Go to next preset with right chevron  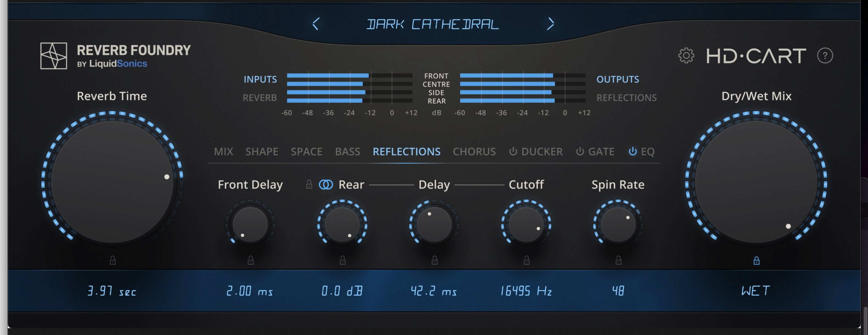(x=550, y=24)
